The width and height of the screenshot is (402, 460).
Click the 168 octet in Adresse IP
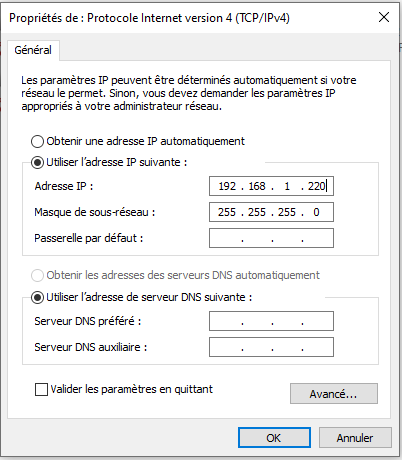[257, 186]
